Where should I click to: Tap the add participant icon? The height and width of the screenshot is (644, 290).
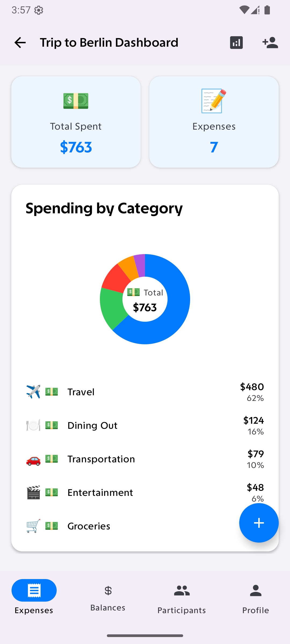pos(270,43)
